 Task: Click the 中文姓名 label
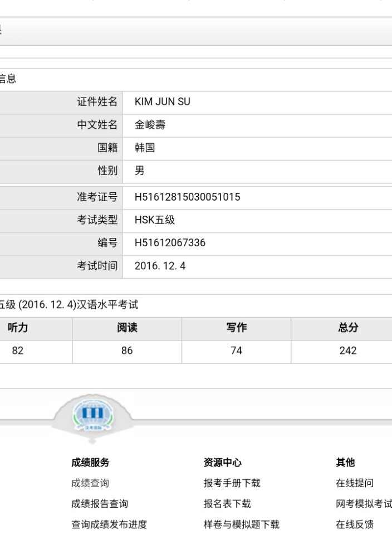tap(97, 125)
